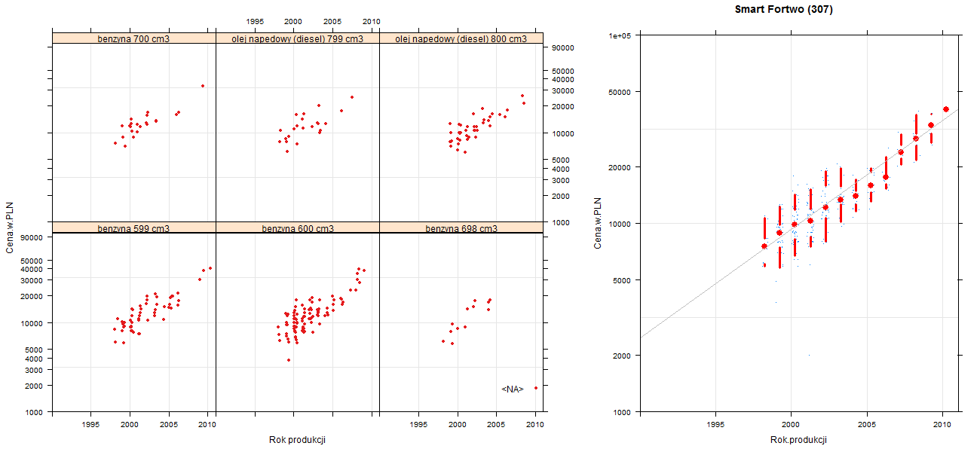This screenshot has height=452, width=980.
Task: Click the top axis '2010' tick label
Action: 372,22
